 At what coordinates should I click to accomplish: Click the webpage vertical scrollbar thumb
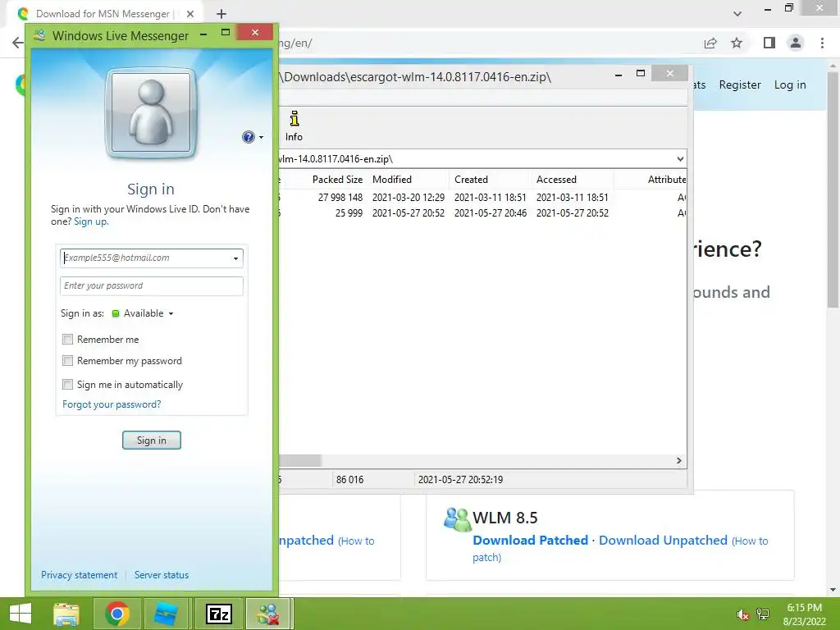(833, 189)
